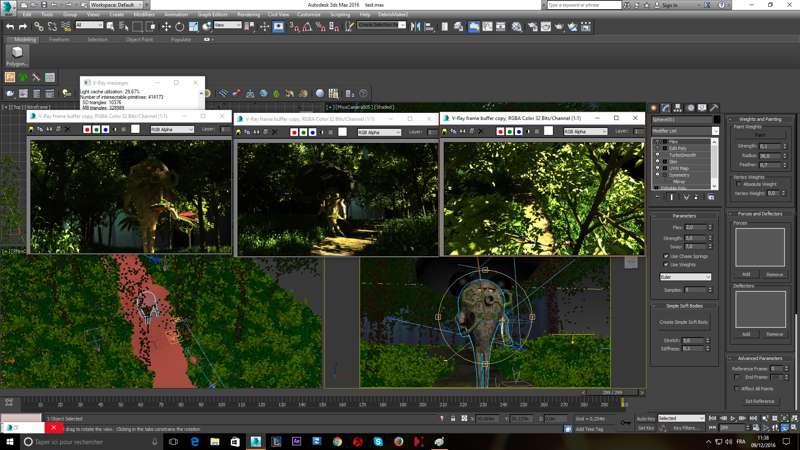Screen dimensions: 800x450
Task: Click Create Simple Soft Body button
Action: 684,322
